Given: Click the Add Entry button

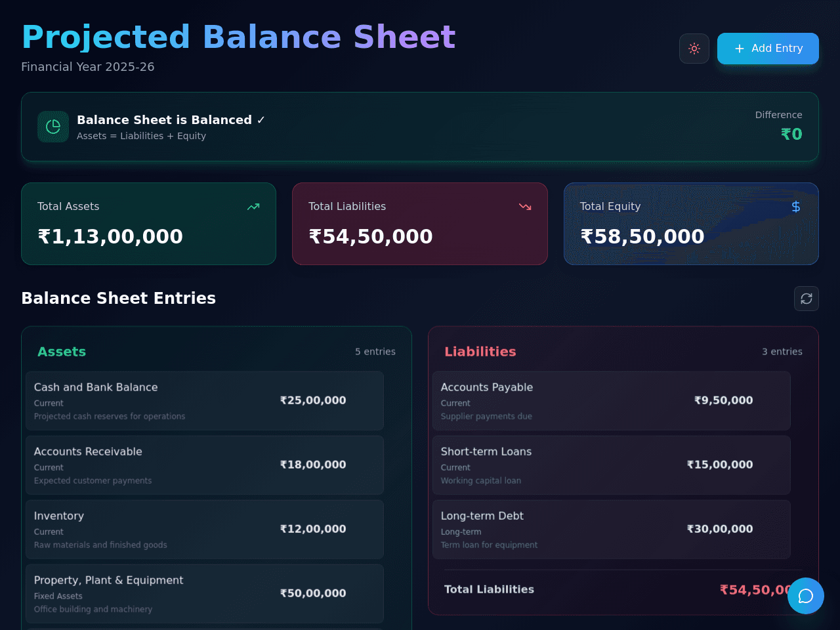Looking at the screenshot, I should pos(768,49).
